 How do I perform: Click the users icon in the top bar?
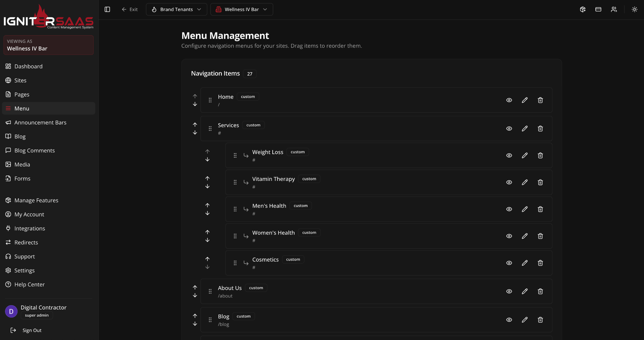pos(614,9)
